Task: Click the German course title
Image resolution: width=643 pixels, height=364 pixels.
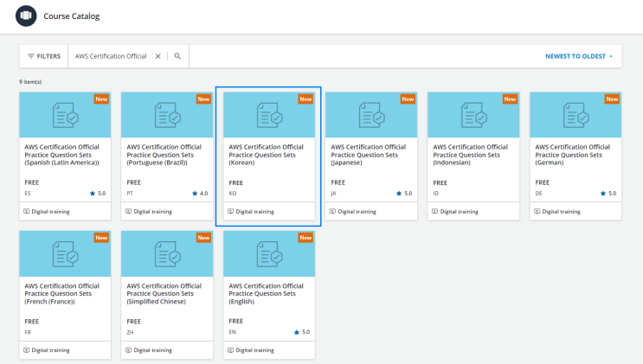Action: pyautogui.click(x=572, y=155)
